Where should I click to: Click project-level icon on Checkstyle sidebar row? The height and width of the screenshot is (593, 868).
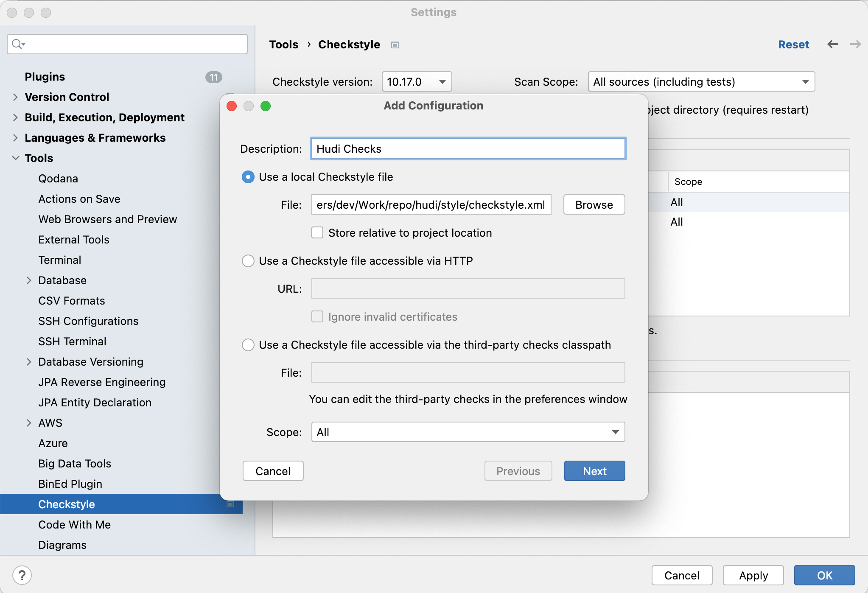[x=230, y=504]
